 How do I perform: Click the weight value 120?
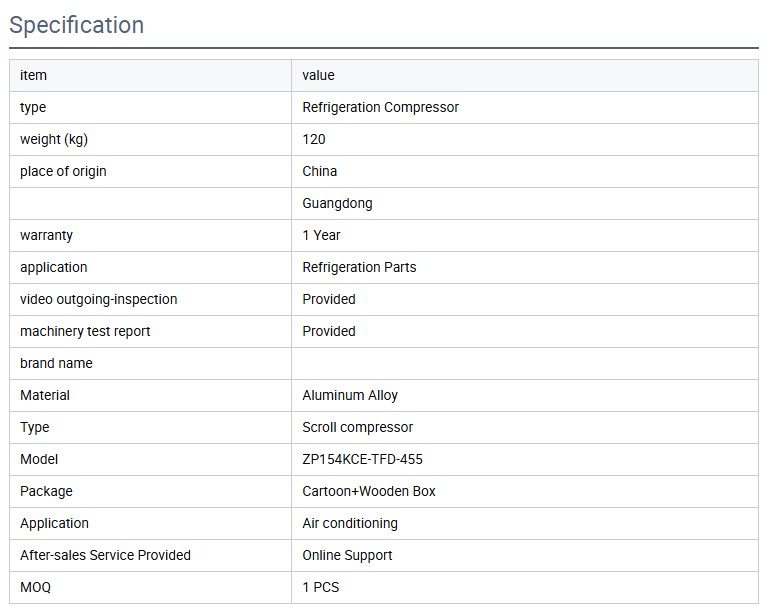pyautogui.click(x=314, y=139)
